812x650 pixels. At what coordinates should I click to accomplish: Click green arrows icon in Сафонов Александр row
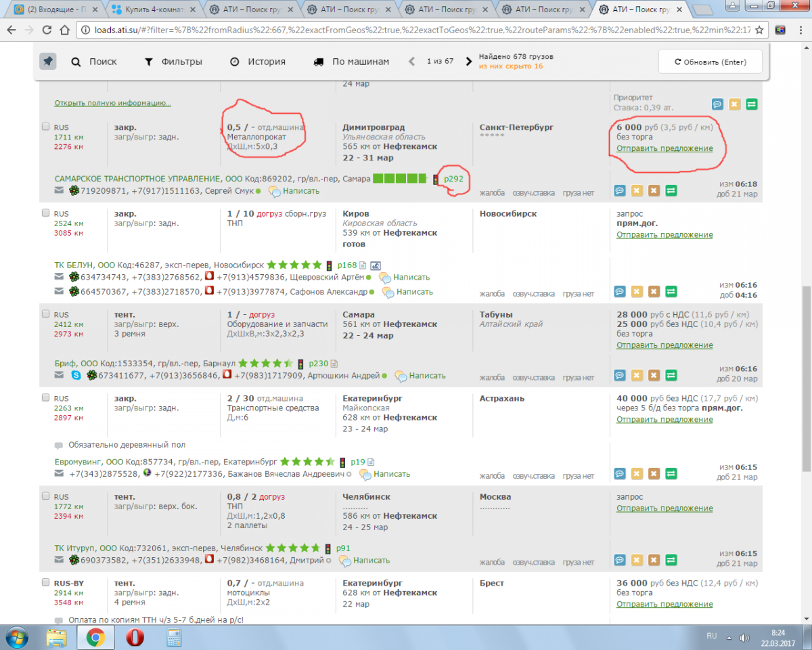[671, 291]
